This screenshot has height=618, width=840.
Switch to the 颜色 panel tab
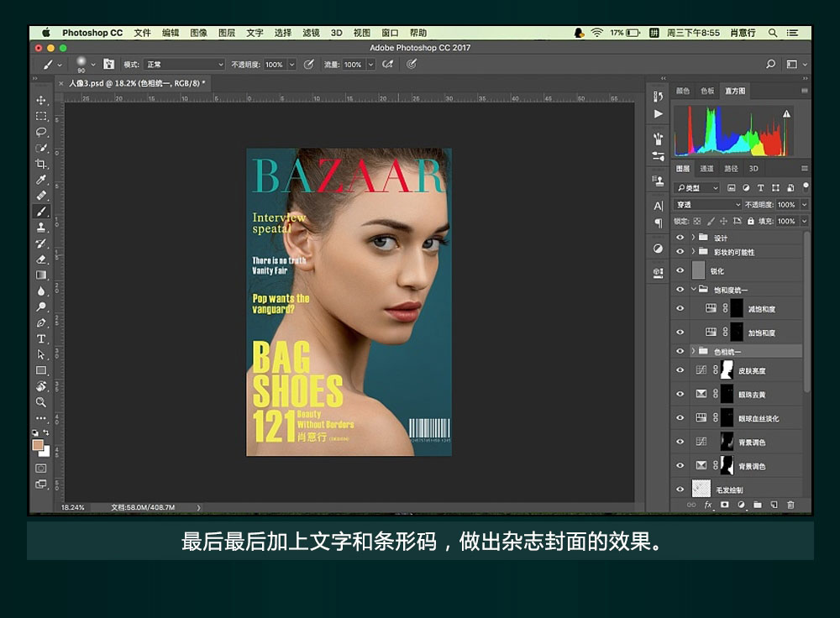683,91
